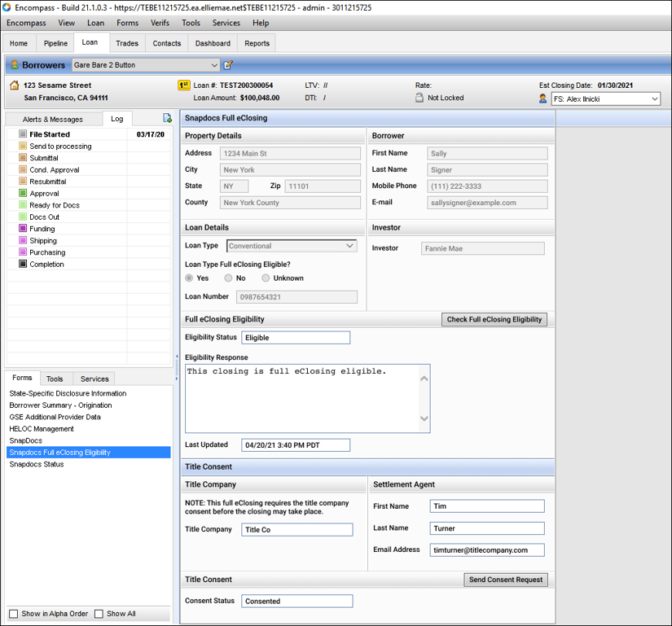Click the Resubmittal milestone icon
Screen dimensions: 672x626
click(x=23, y=181)
